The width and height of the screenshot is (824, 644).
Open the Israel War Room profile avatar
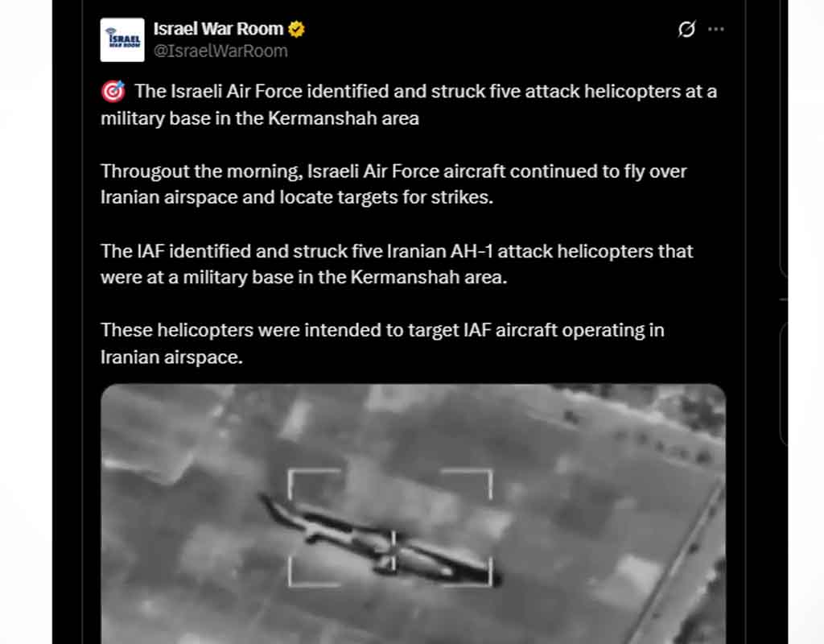point(122,40)
